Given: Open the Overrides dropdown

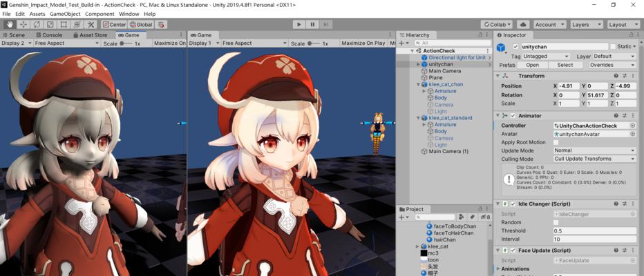Looking at the screenshot, I should click(612, 65).
